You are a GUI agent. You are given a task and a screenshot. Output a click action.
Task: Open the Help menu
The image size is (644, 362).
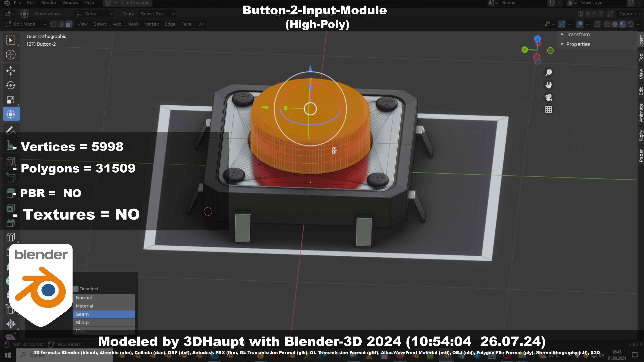[x=89, y=3]
